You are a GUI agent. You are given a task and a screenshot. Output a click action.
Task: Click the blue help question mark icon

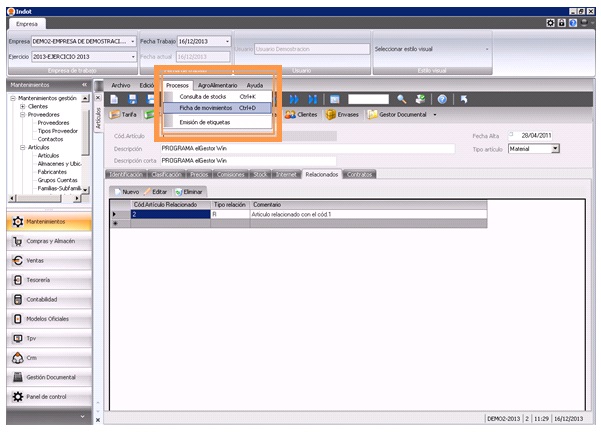pyautogui.click(x=441, y=99)
